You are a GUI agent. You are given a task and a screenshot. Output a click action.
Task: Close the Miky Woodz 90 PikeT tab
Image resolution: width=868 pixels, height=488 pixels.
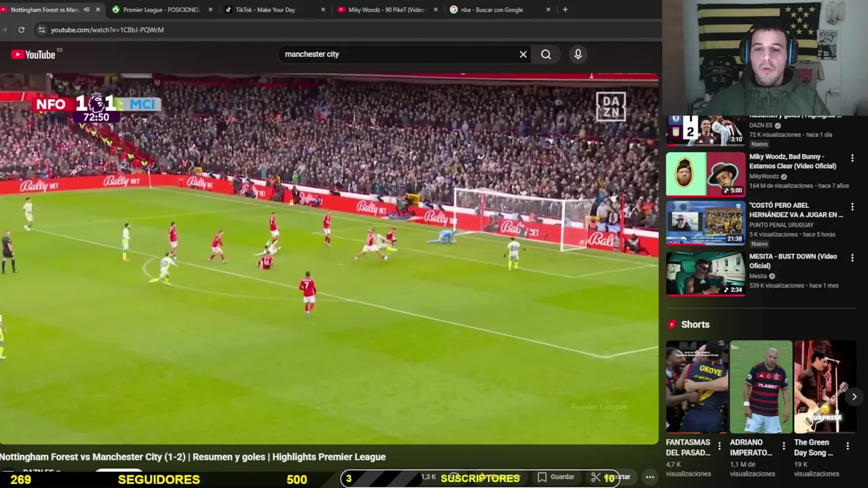[435, 9]
